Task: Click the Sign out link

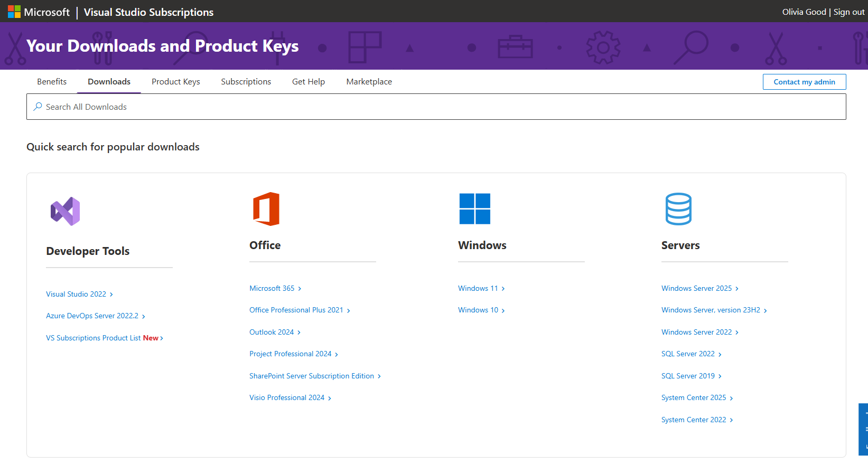Action: click(x=849, y=12)
